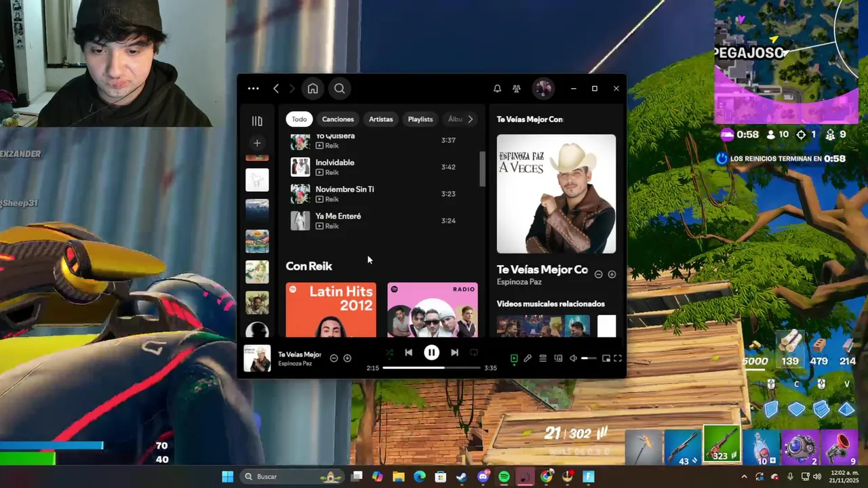Open the A Veces album cover

click(x=556, y=194)
